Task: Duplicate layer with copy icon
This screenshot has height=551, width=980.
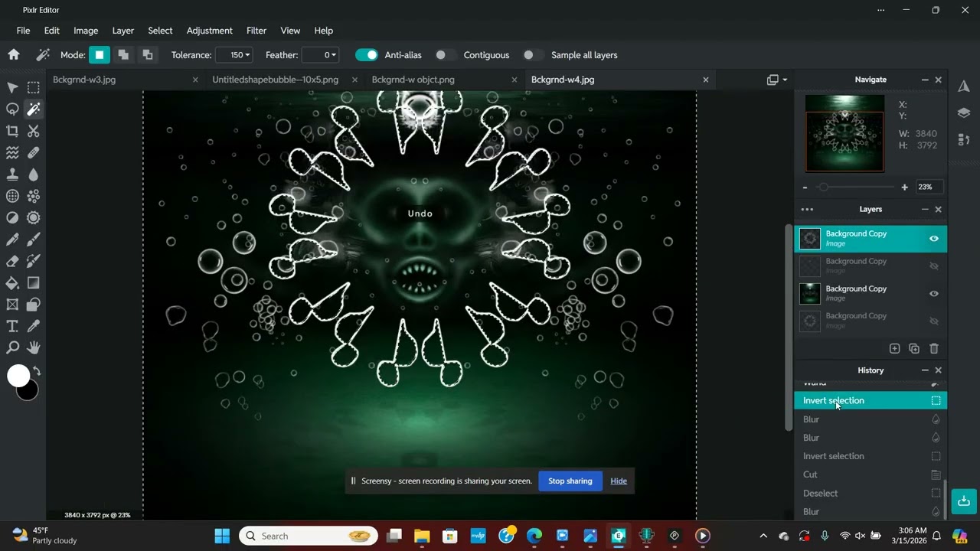Action: pyautogui.click(x=913, y=349)
